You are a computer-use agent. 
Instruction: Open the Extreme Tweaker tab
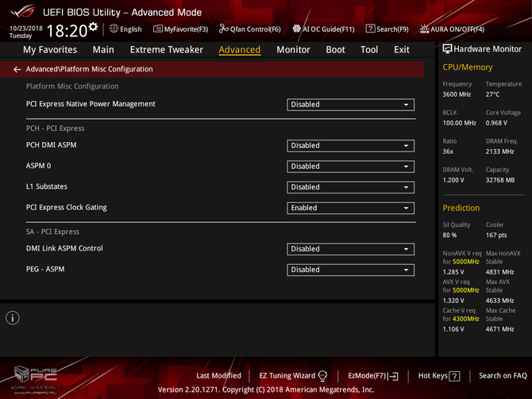[x=167, y=50]
